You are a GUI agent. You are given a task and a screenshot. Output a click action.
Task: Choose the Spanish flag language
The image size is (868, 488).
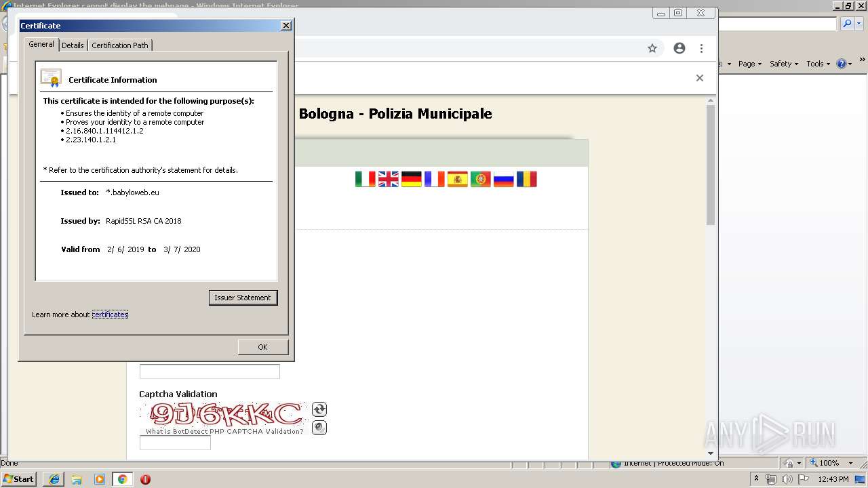tap(457, 179)
